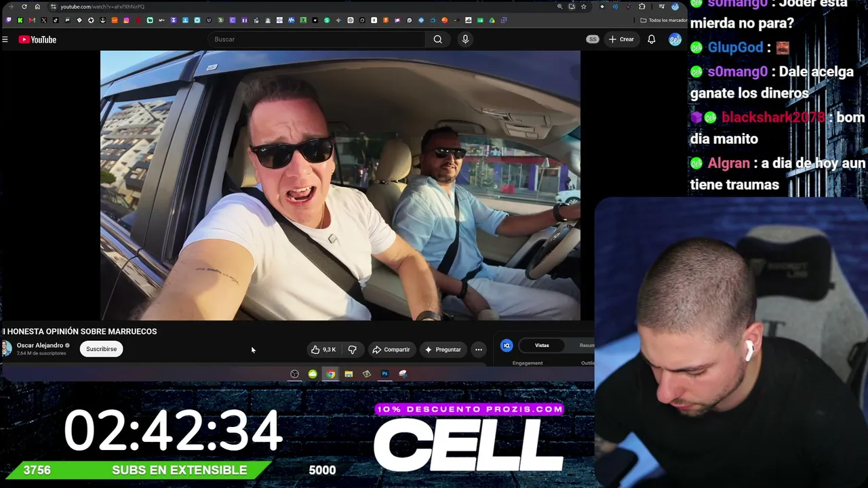Open the Chrome profile avatar

(675, 7)
